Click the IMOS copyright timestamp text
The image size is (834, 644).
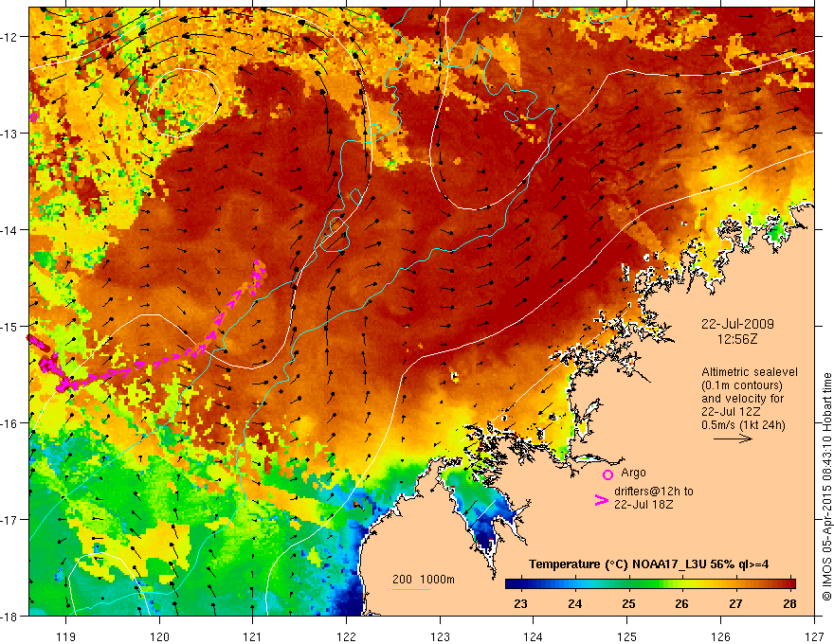(826, 487)
